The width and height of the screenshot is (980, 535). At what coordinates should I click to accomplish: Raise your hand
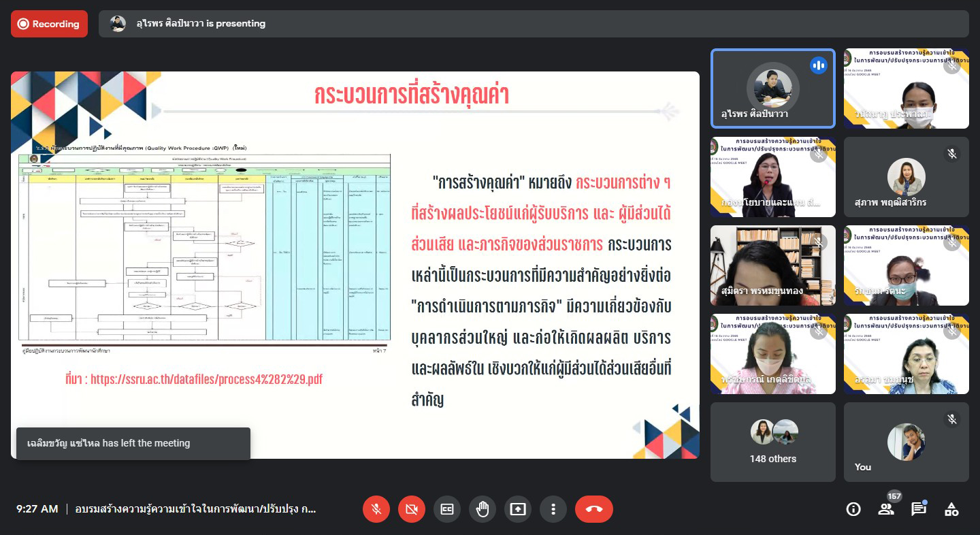click(x=483, y=509)
